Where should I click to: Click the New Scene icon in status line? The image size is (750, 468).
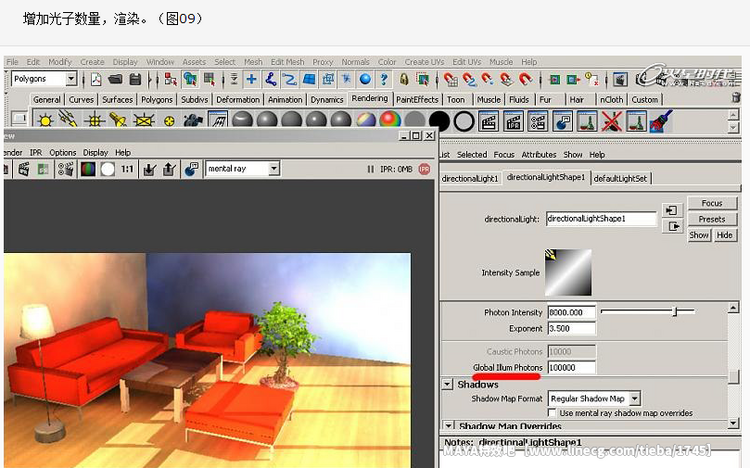pyautogui.click(x=96, y=79)
